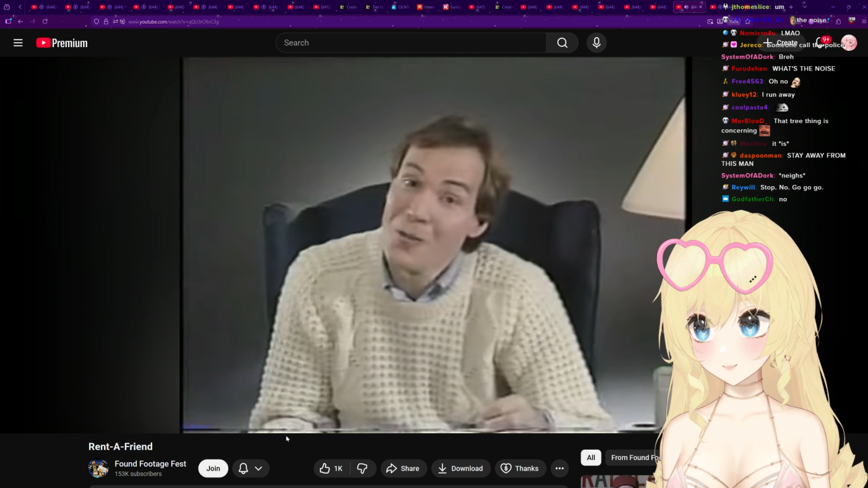Viewport: 868px width, 488px height.
Task: Open browser extensions puzzle icon
Action: (x=838, y=21)
